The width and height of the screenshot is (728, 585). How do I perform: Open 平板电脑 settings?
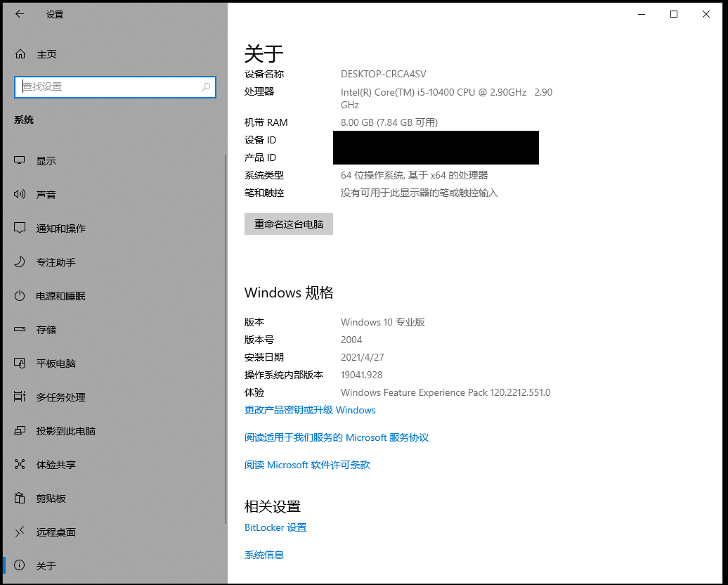click(x=115, y=364)
